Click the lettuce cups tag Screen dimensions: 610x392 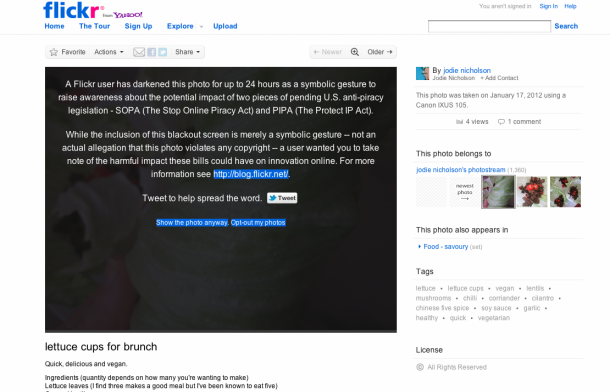[465, 289]
